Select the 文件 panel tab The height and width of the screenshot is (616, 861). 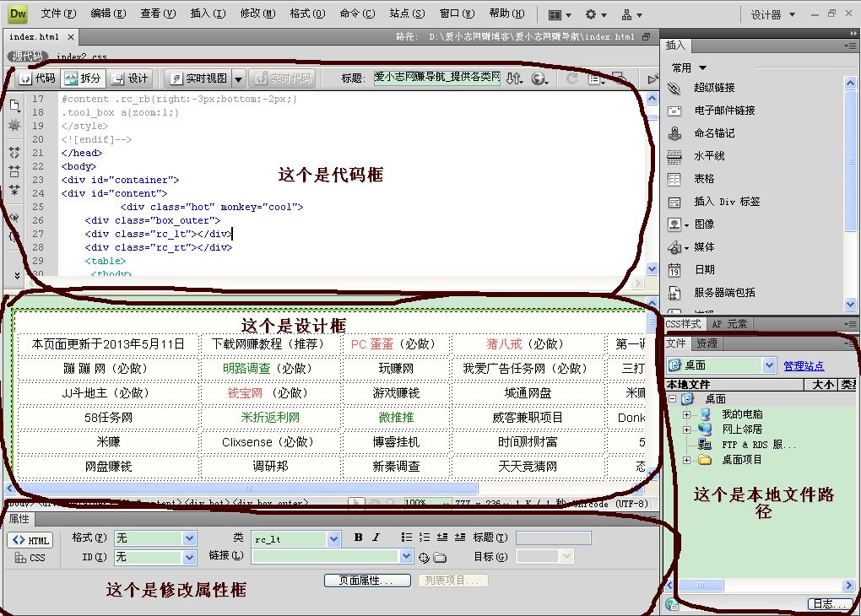coord(676,343)
